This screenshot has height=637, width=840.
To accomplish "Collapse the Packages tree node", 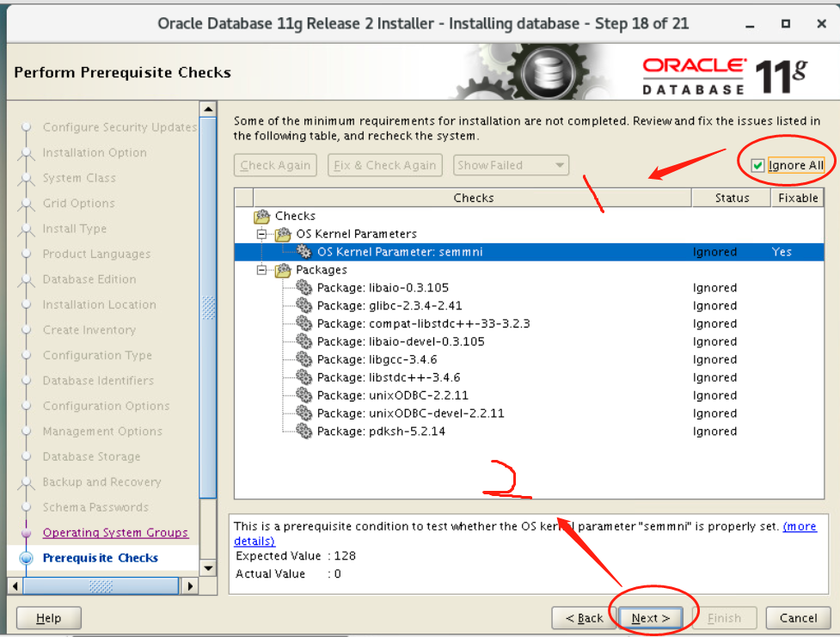I will click(x=261, y=270).
